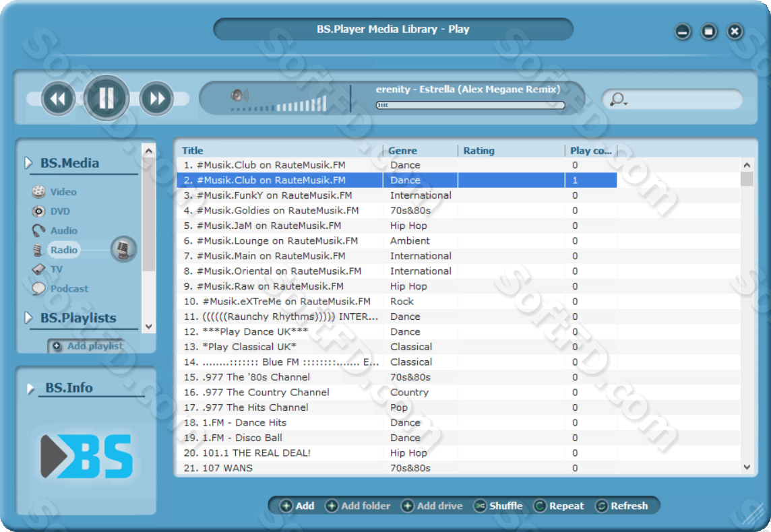The height and width of the screenshot is (532, 771).
Task: Toggle Repeat playback mode
Action: [559, 506]
